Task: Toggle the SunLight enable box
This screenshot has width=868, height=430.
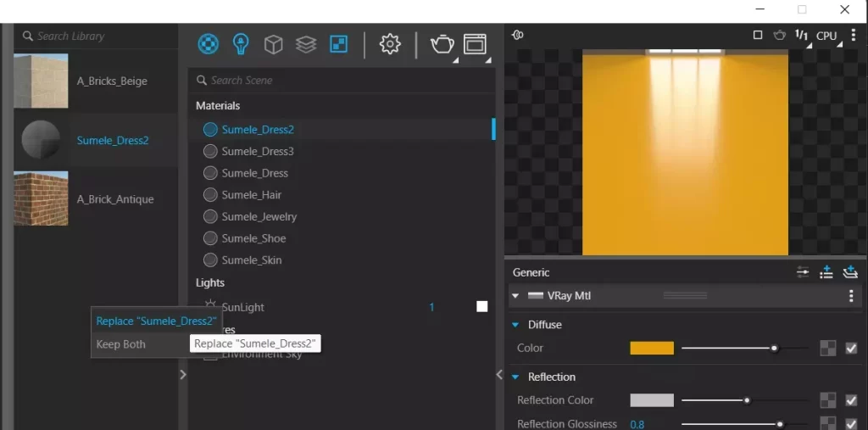Action: point(482,306)
